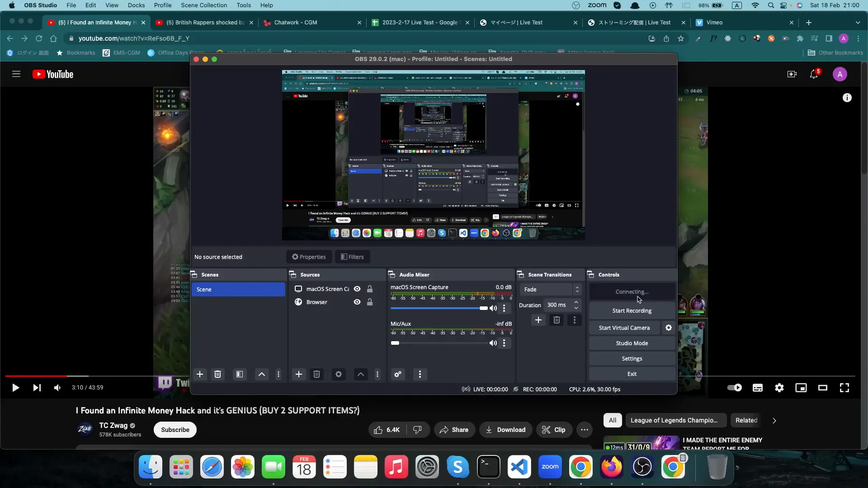Toggle visibility eye of Browser source
The image size is (868, 488).
click(357, 302)
